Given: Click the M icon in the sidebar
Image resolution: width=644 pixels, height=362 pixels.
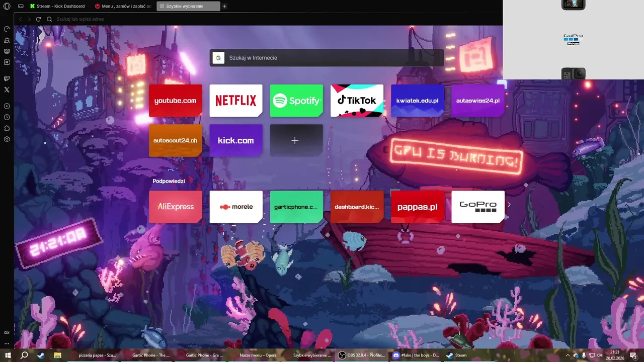Looking at the screenshot, I should coord(7,62).
